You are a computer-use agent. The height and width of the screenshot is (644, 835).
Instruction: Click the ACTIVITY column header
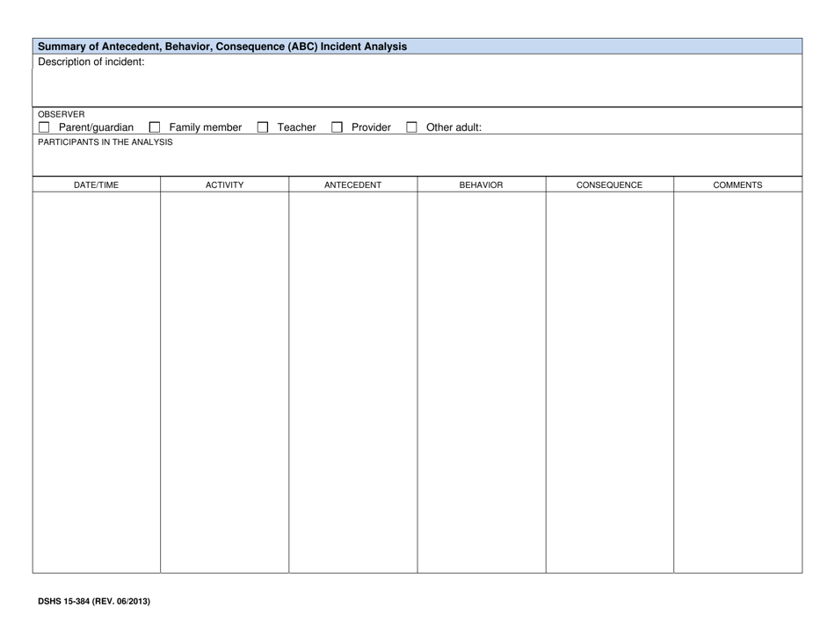point(225,185)
